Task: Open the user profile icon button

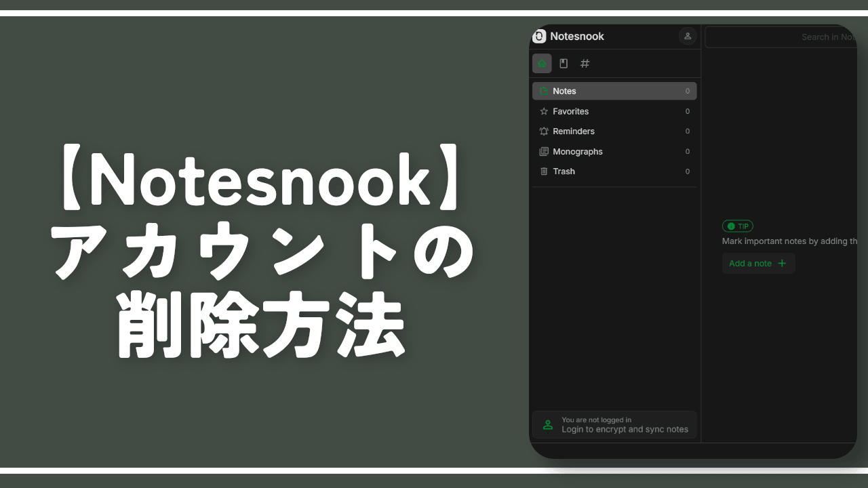Action: pyautogui.click(x=688, y=37)
